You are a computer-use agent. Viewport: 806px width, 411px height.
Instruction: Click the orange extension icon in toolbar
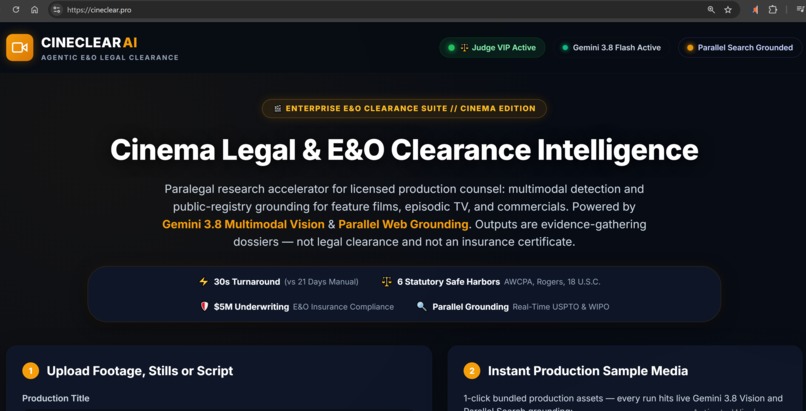tap(755, 10)
